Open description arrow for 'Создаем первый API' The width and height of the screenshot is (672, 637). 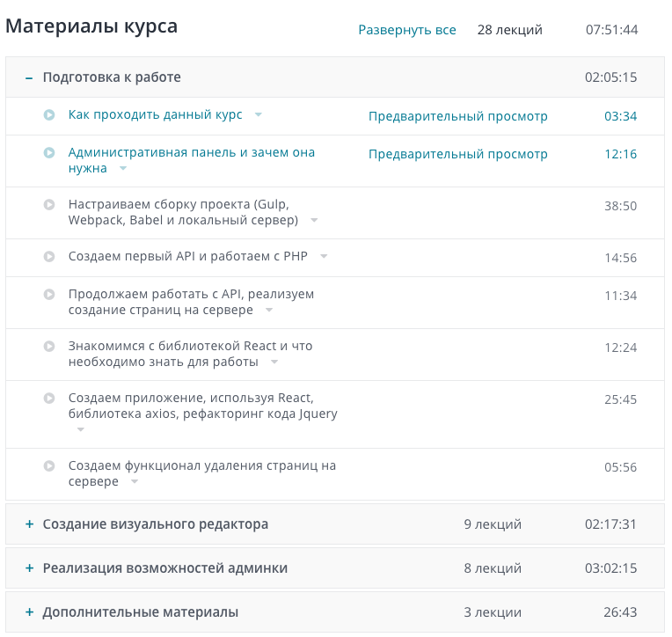324,257
